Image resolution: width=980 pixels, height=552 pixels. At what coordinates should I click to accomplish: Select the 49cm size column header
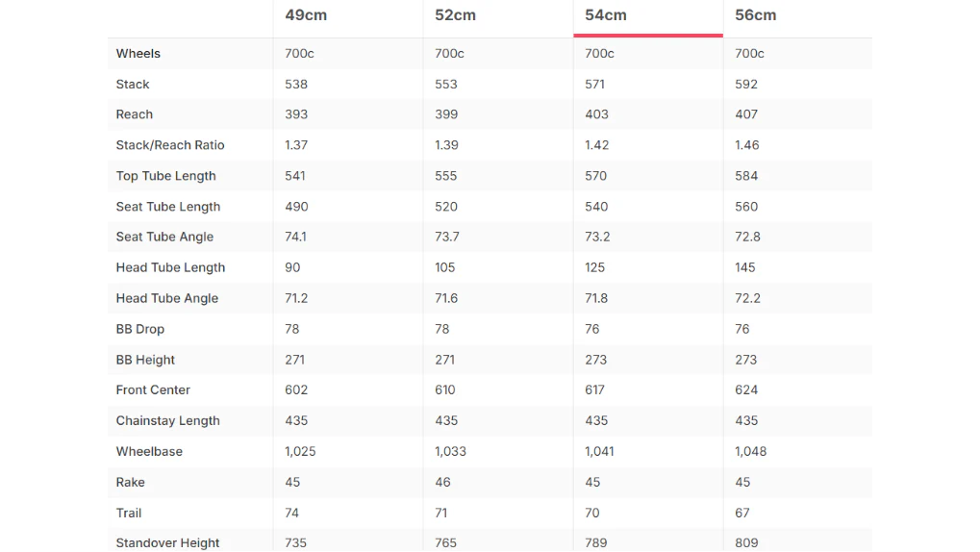pyautogui.click(x=306, y=15)
